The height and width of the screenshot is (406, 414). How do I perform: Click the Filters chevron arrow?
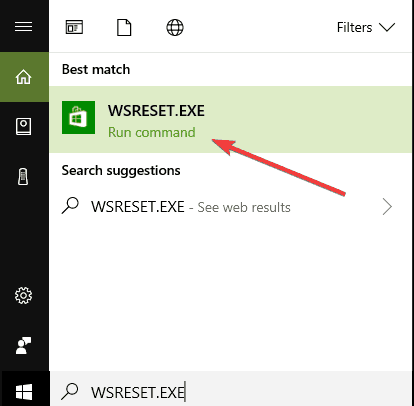point(387,27)
